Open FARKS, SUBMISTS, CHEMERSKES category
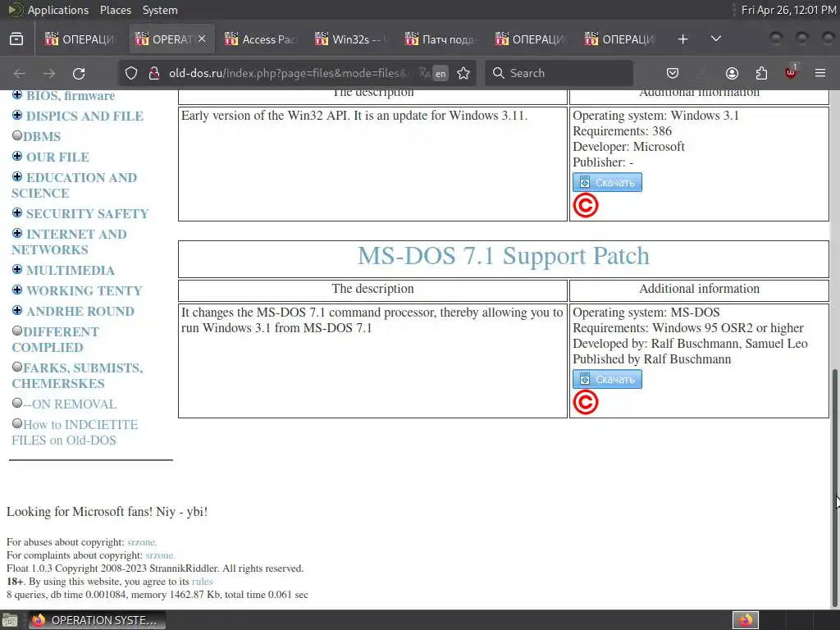 77,376
